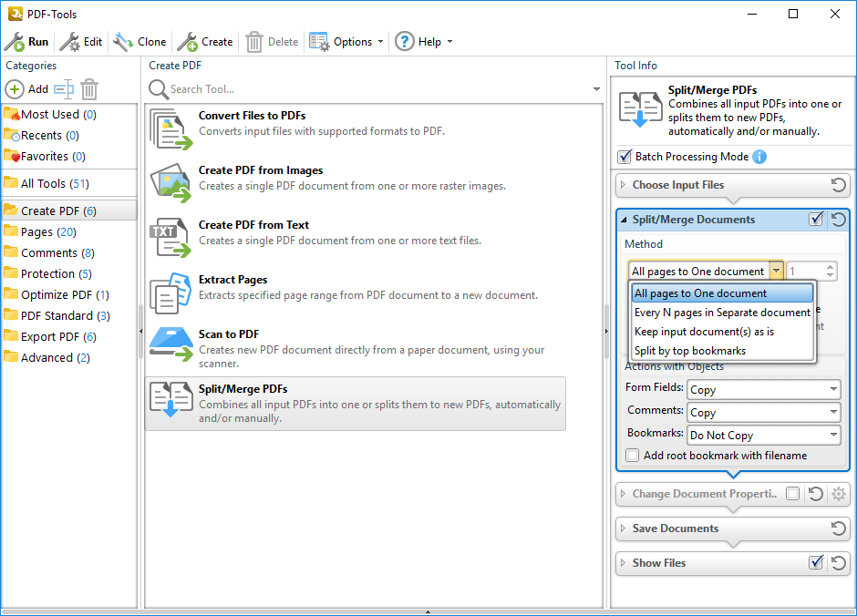This screenshot has width=857, height=616.
Task: Uncheck Batch Processing Mode checkbox
Action: point(625,157)
